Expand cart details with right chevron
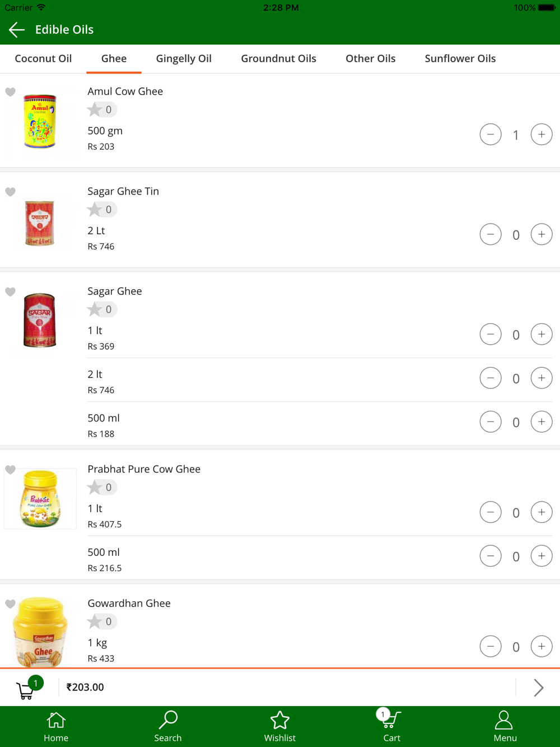The height and width of the screenshot is (747, 560). pos(539,688)
